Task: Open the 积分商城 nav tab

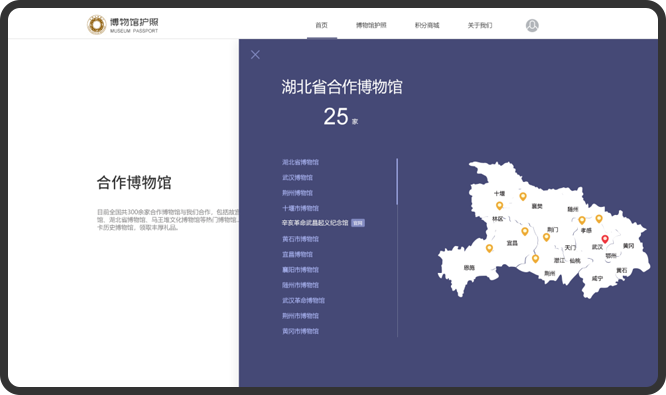Action: (x=427, y=25)
